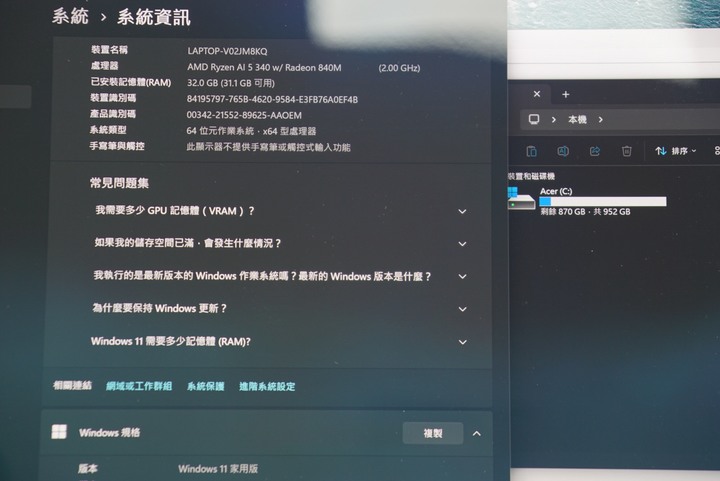Viewport: 720px width, 481px height.
Task: Expand 為什麼要保持 Windows 更新 question
Action: click(x=462, y=309)
